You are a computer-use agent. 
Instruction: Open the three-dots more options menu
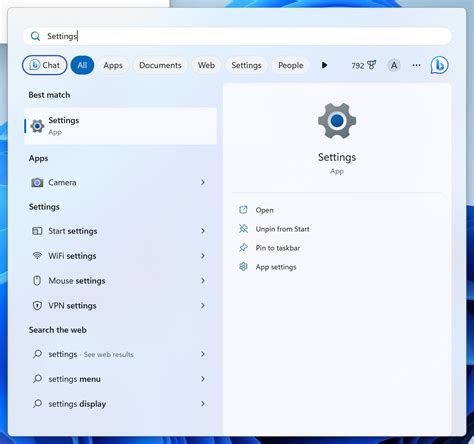tap(416, 65)
